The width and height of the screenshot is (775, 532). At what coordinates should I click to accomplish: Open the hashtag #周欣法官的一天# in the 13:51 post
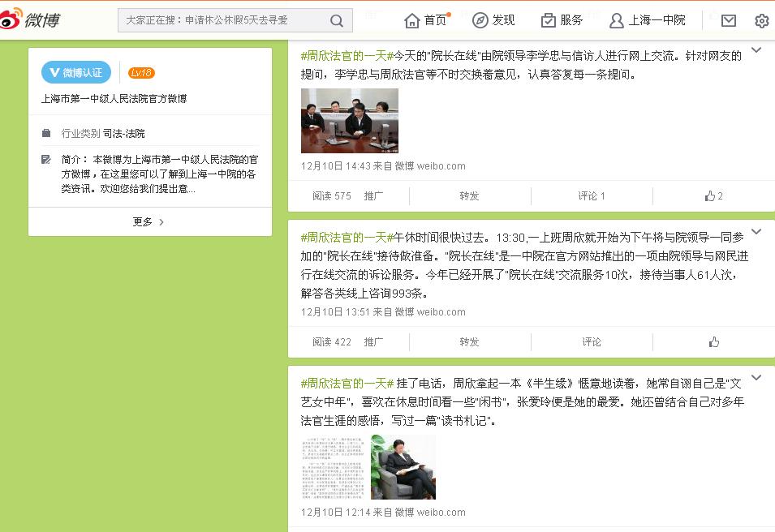coord(347,238)
